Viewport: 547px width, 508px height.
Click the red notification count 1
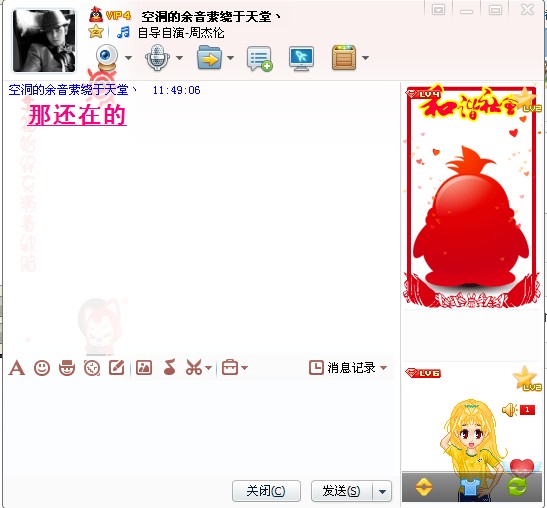click(527, 410)
